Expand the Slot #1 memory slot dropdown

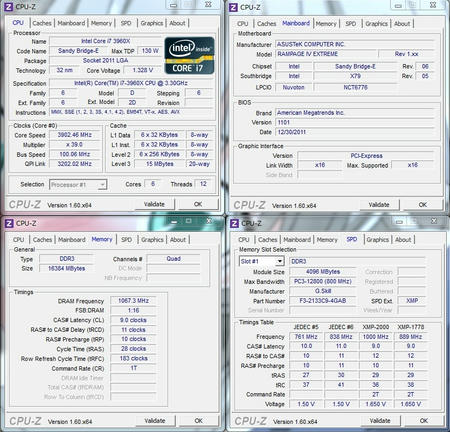(262, 261)
